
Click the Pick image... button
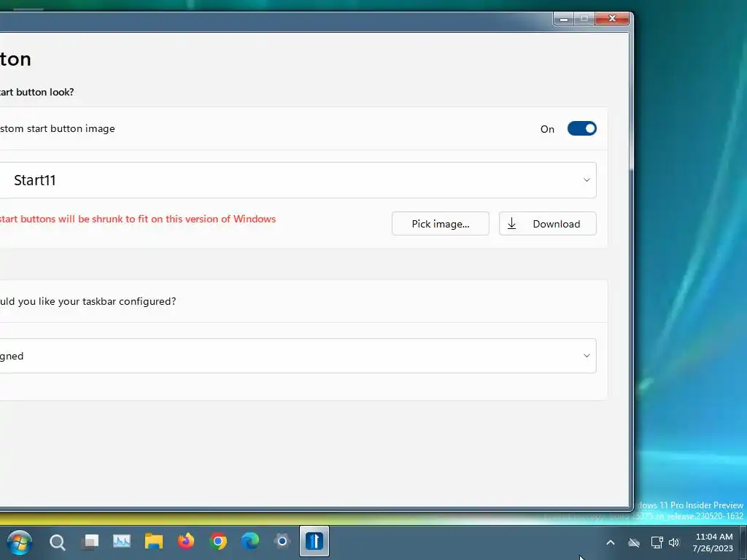[x=440, y=224]
